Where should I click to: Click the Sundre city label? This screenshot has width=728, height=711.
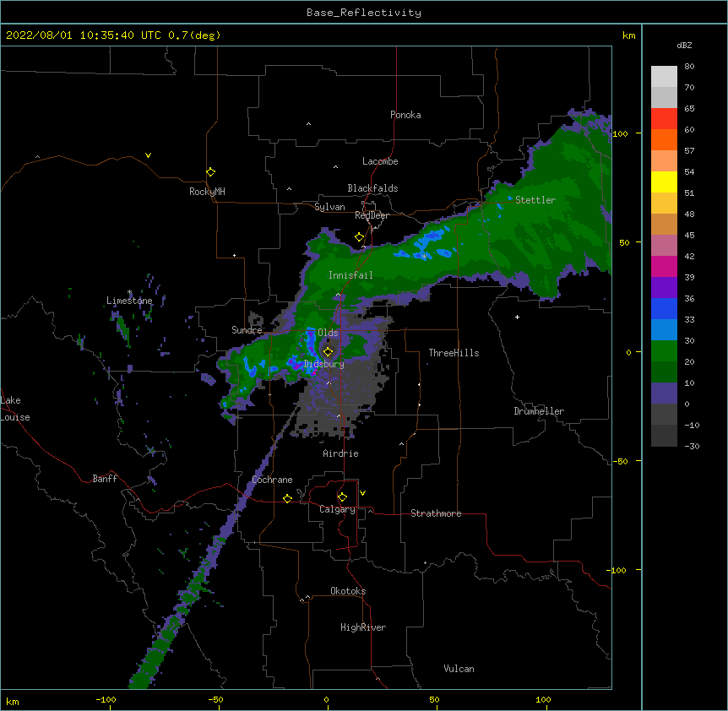coord(247,330)
